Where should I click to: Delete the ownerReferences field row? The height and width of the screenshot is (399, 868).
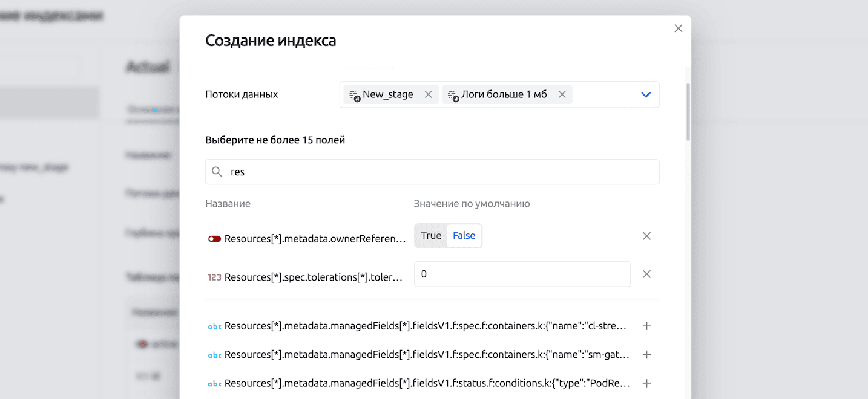[646, 236]
